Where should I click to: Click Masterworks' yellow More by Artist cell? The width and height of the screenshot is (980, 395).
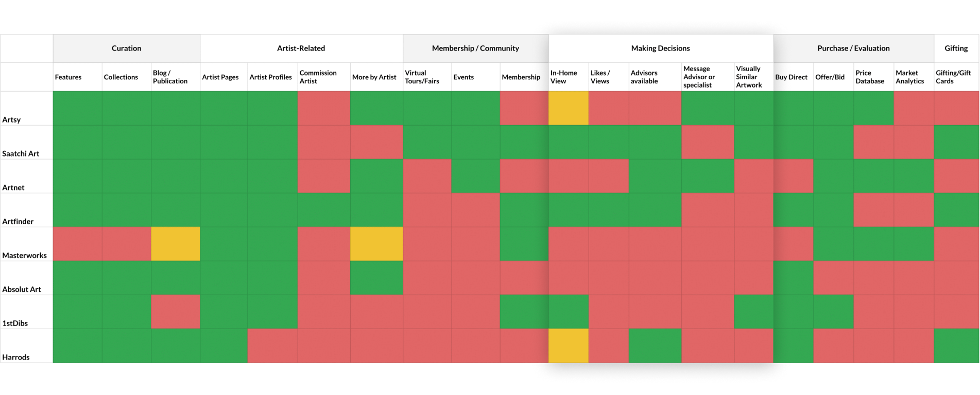(376, 244)
